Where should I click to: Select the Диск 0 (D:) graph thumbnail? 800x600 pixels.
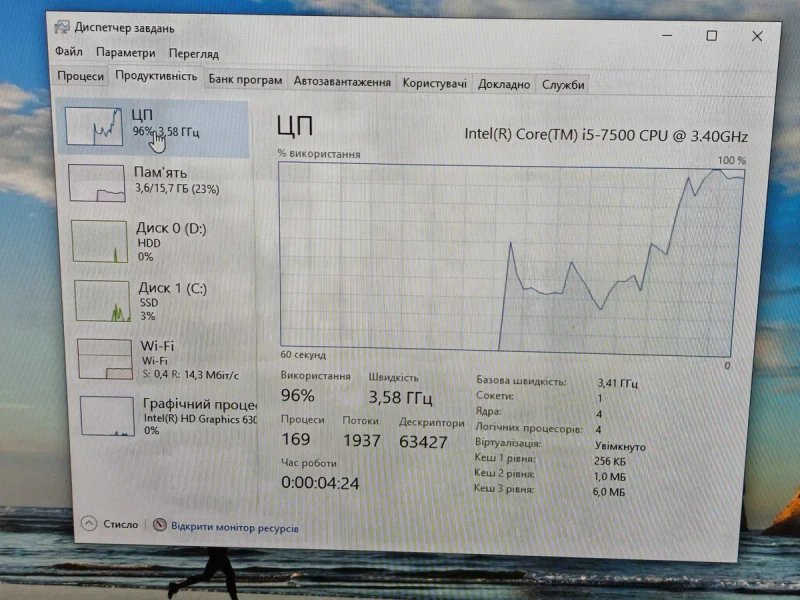click(100, 241)
